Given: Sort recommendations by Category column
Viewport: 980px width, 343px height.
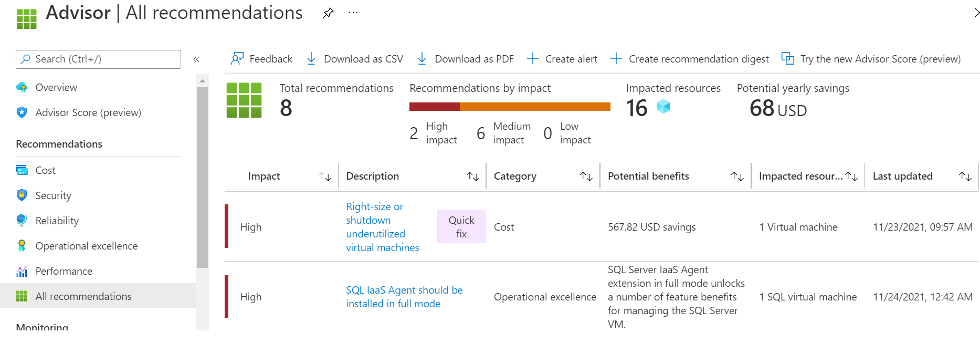Looking at the screenshot, I should click(x=586, y=176).
